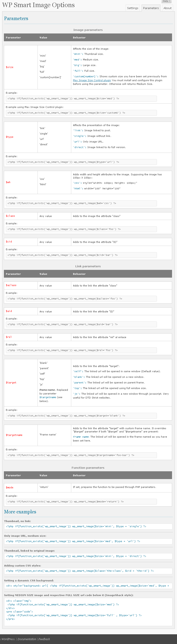Open the Documentation link in the footer
This screenshot has height=644, width=177.
tap(27, 639)
